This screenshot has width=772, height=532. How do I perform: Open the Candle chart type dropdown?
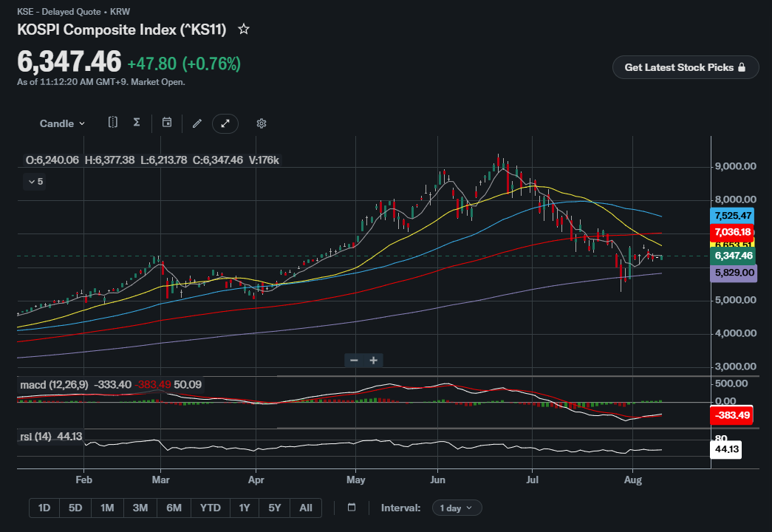click(x=62, y=123)
